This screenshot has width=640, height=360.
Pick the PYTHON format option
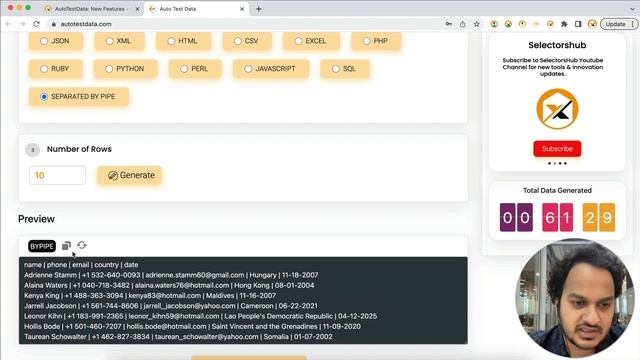pos(109,69)
